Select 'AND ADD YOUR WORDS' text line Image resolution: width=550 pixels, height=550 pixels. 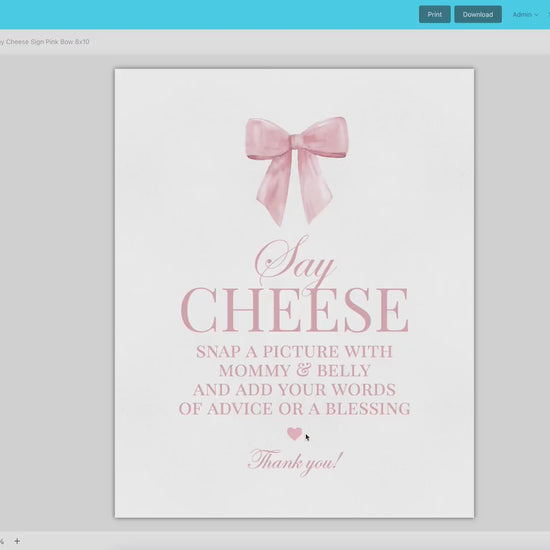coord(294,390)
